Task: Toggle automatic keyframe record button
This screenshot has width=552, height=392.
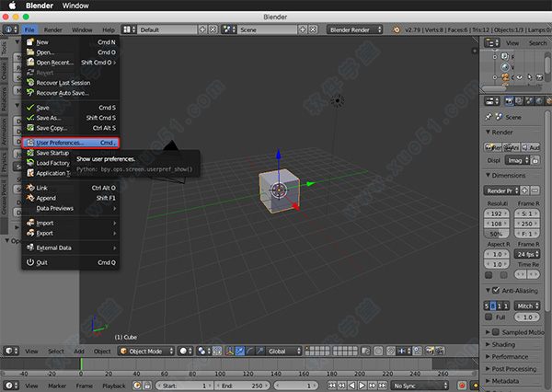Action: tap(462, 386)
